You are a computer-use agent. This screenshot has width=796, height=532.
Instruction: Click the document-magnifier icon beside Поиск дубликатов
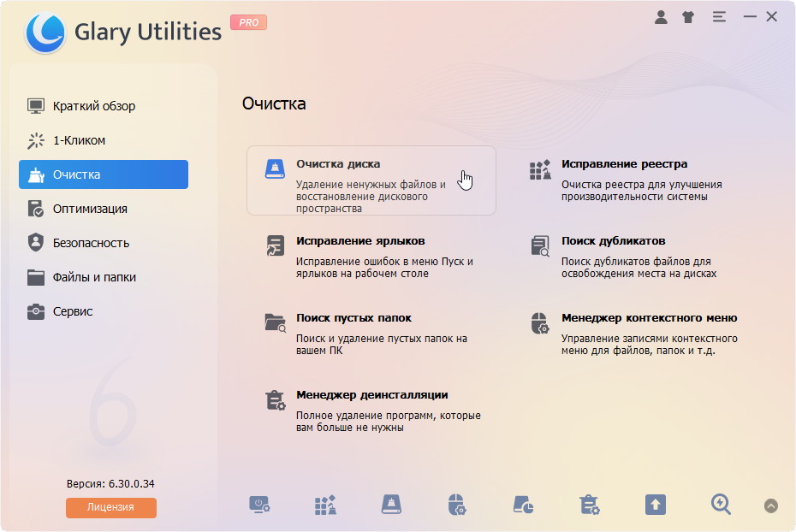[540, 246]
